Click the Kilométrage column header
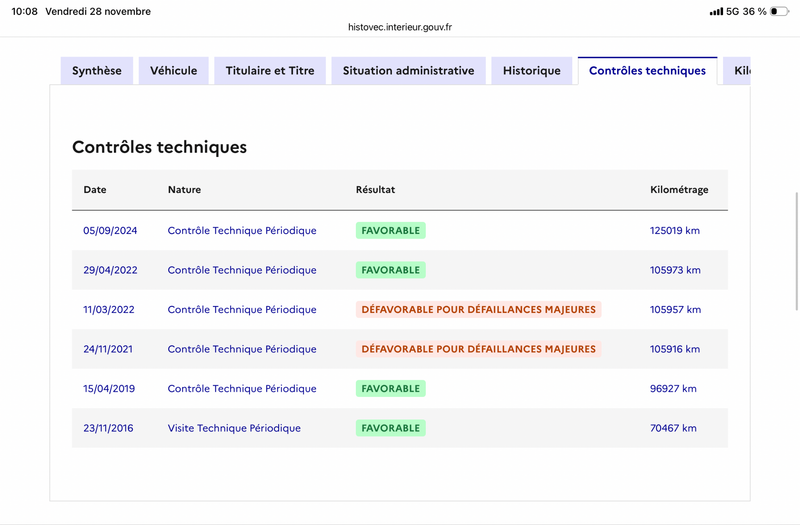The height and width of the screenshot is (525, 800). (680, 190)
